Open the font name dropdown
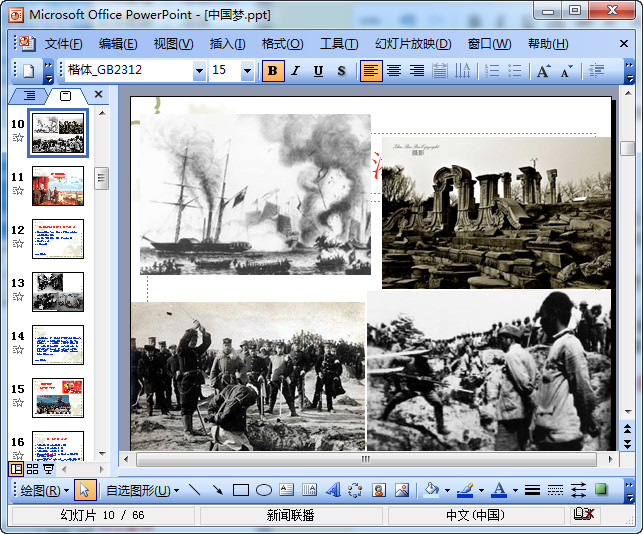This screenshot has height=534, width=643. point(199,71)
